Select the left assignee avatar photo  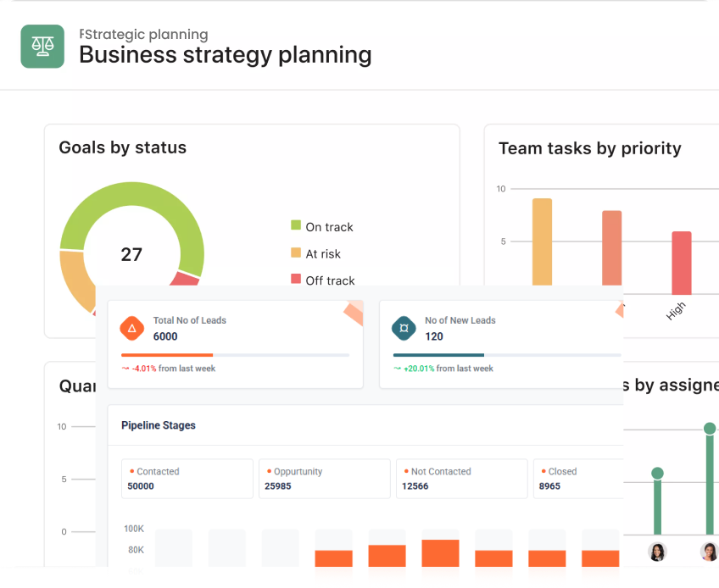click(657, 552)
